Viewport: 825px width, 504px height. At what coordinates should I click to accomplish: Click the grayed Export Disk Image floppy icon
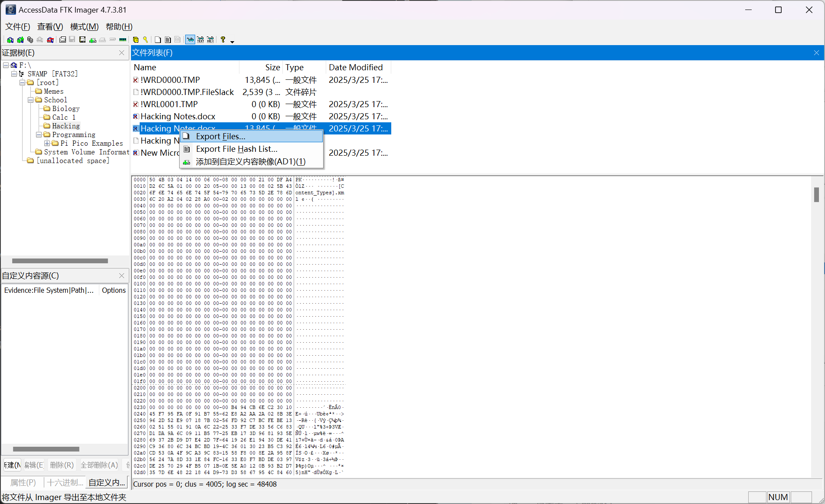(x=72, y=40)
